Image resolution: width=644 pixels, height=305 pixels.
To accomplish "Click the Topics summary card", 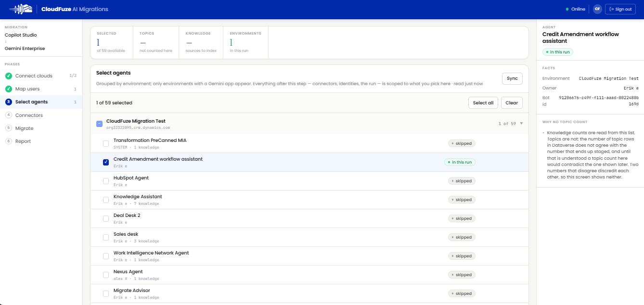I will tap(156, 42).
